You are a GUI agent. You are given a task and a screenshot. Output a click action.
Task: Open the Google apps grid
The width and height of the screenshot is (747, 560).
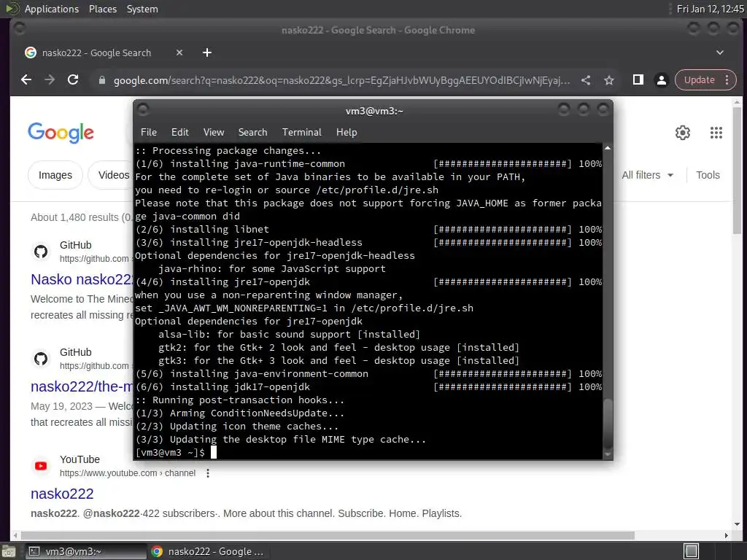pos(716,133)
